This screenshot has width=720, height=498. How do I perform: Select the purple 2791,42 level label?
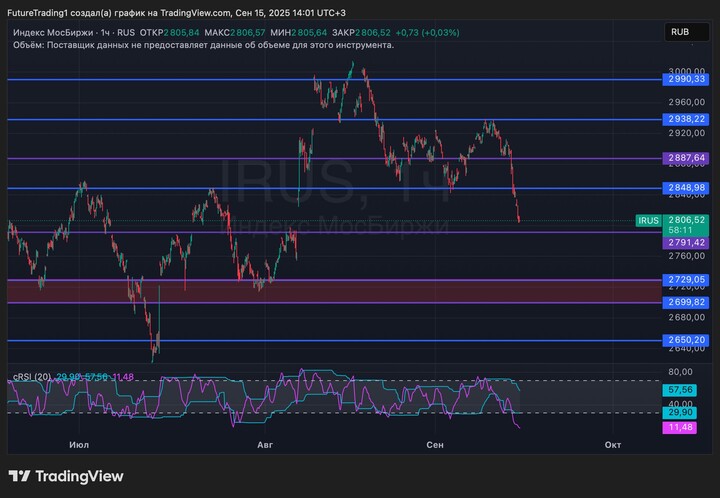686,243
